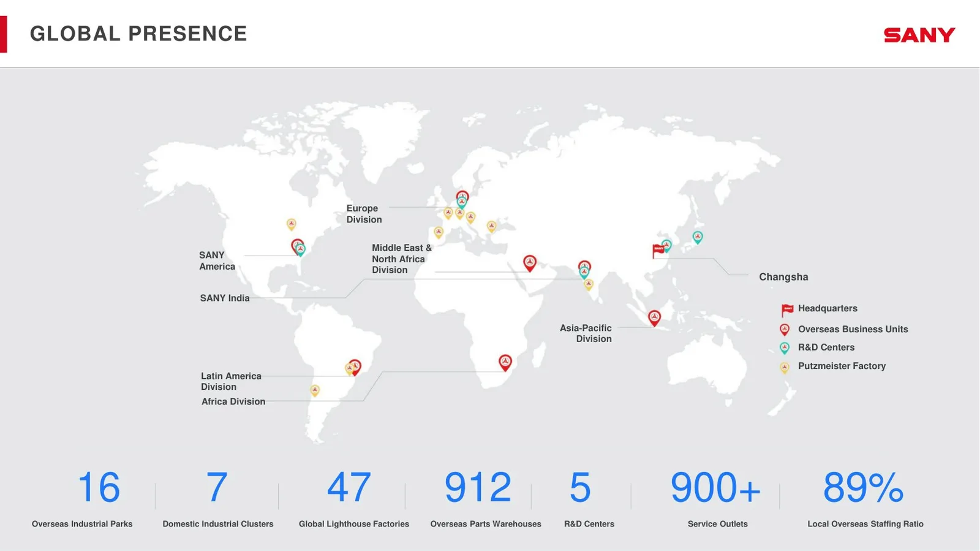Select the "47" statistic number
Image resolution: width=980 pixels, height=551 pixels.
click(x=349, y=488)
